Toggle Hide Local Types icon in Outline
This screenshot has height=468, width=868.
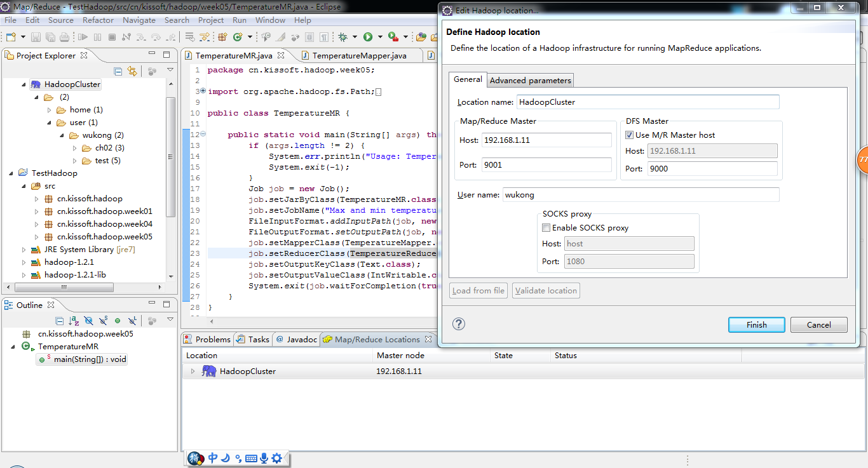132,321
